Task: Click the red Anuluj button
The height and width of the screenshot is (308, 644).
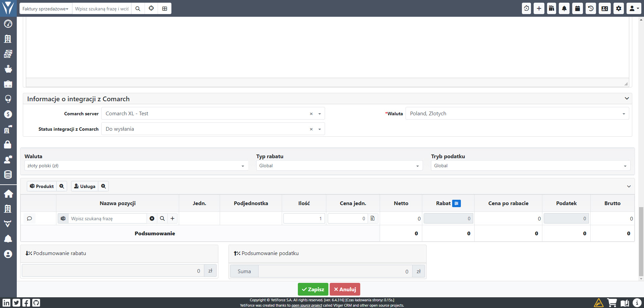Action: coord(345,289)
